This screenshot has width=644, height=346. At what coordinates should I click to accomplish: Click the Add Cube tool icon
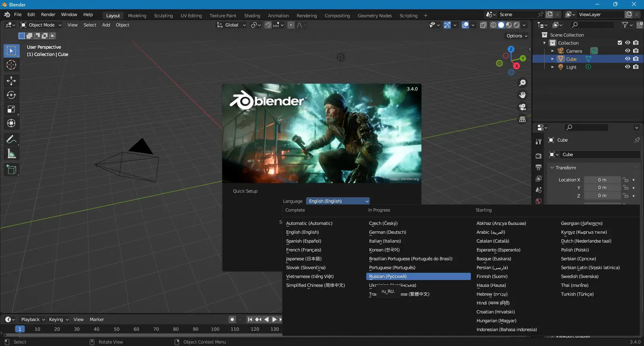click(x=11, y=170)
